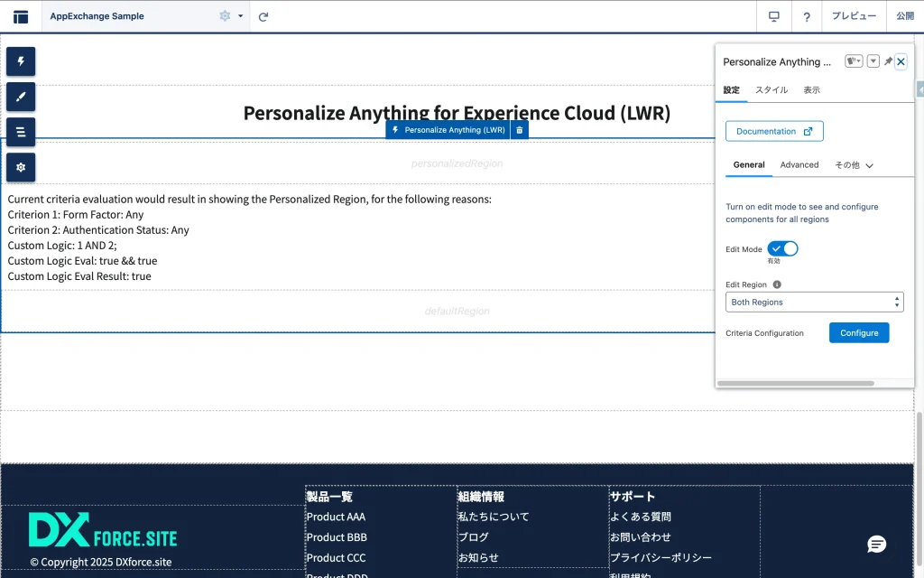This screenshot has height=578, width=924.
Task: Open the Documentation link button
Action: click(x=774, y=131)
